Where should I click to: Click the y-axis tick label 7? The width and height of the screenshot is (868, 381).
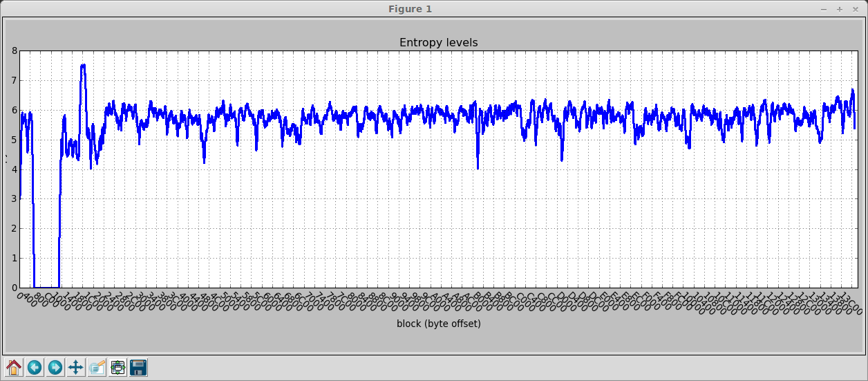(15, 80)
